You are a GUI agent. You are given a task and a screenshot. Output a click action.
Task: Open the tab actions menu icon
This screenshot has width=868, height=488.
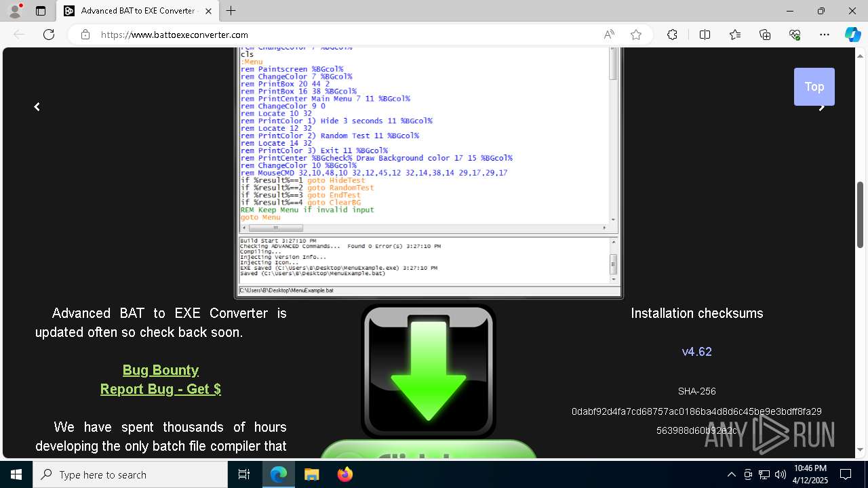point(41,11)
